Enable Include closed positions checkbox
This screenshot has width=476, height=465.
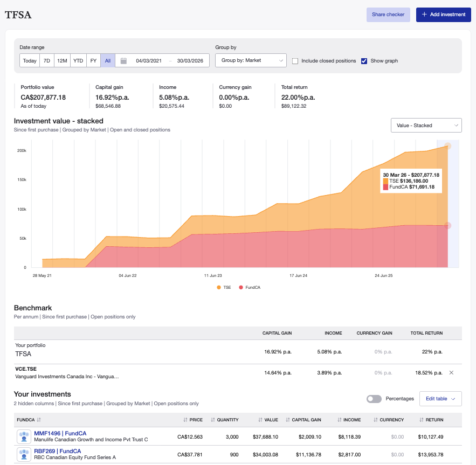coord(295,61)
